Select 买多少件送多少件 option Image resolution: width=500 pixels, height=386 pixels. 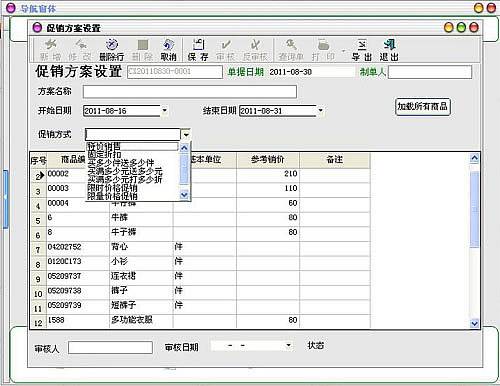point(133,163)
